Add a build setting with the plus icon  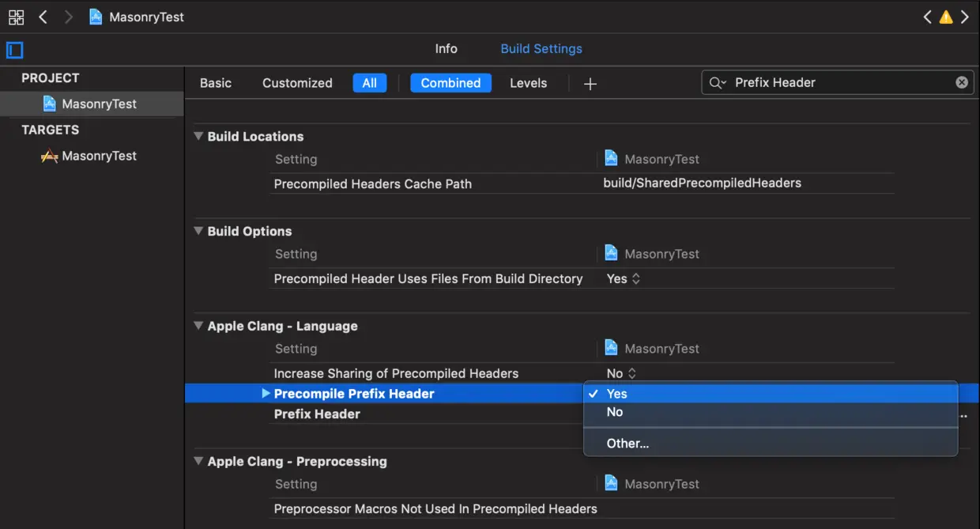point(590,83)
